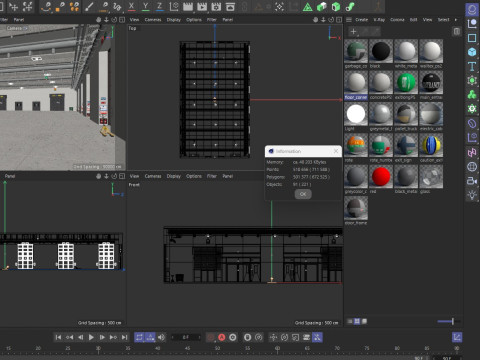Click frame 50 marker on timeline ruler

[x=217, y=348]
